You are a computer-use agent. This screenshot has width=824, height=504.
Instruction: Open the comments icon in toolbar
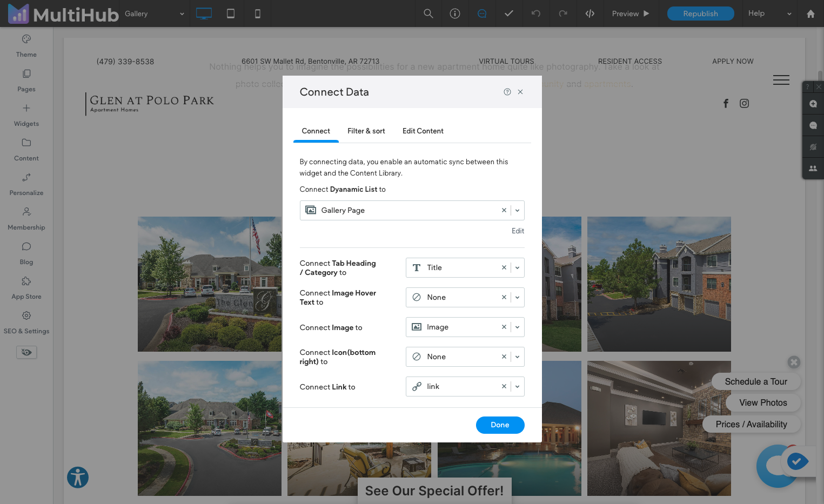pyautogui.click(x=482, y=14)
